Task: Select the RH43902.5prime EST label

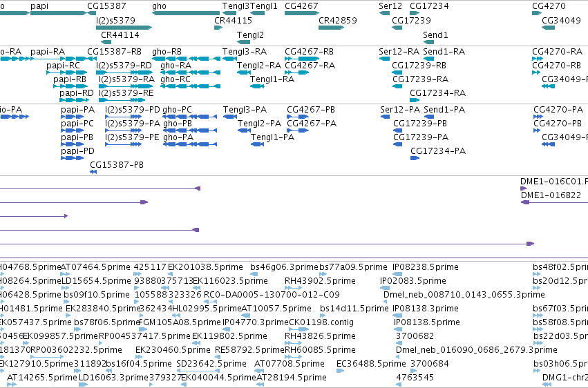Action: point(320,281)
